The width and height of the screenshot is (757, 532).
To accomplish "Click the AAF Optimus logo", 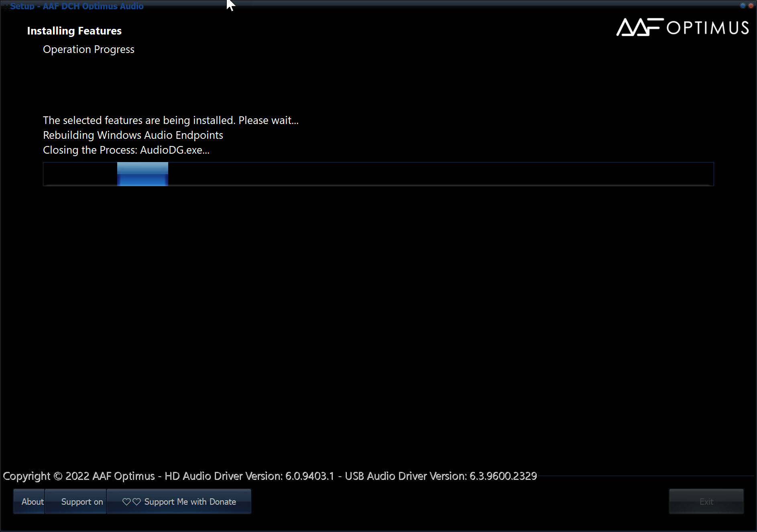I will pos(682,27).
